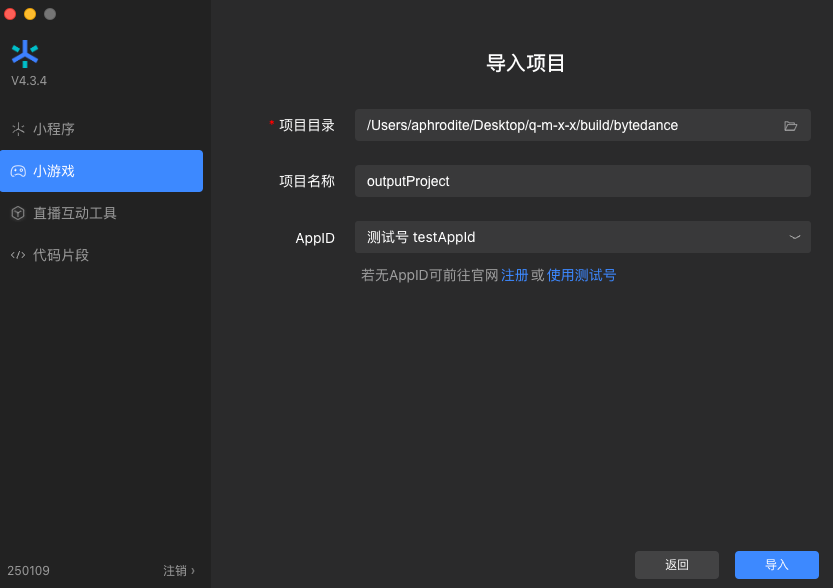This screenshot has height=588, width=833.
Task: Click the 项目目录 path input field
Action: coord(583,125)
